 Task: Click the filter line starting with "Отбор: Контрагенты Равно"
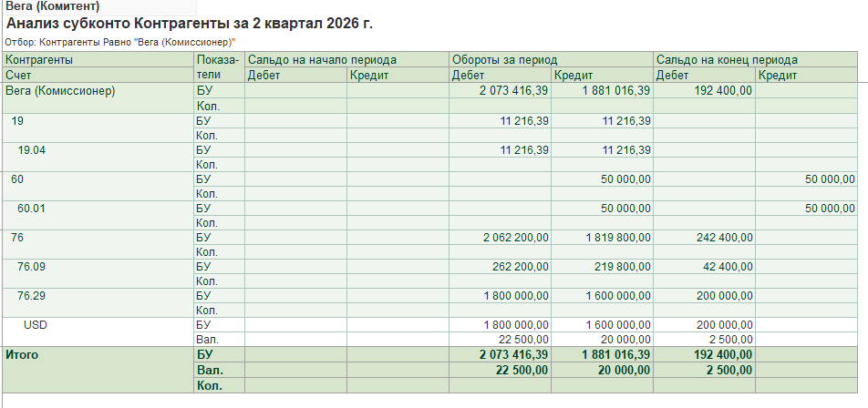pyautogui.click(x=120, y=42)
